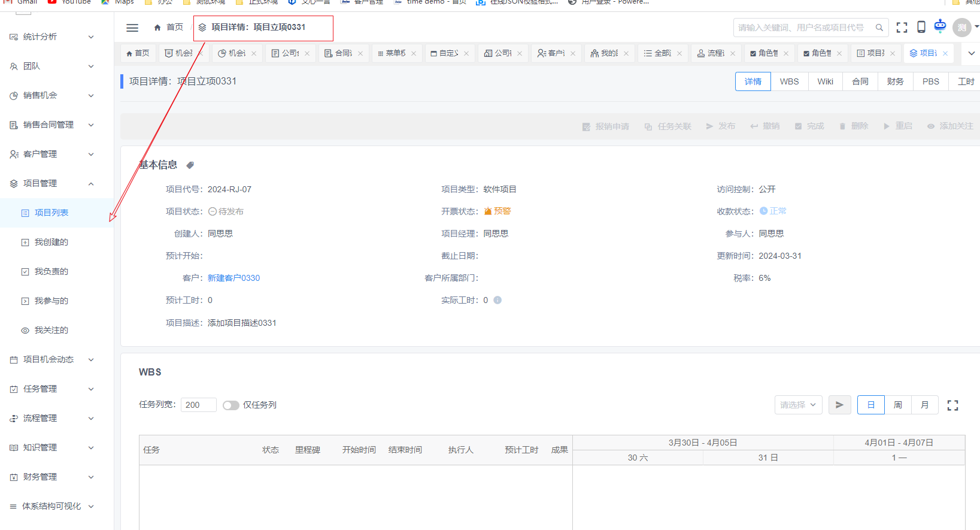This screenshot has height=530, width=980.
Task: Click the hamburger menu collapse icon
Action: point(132,28)
